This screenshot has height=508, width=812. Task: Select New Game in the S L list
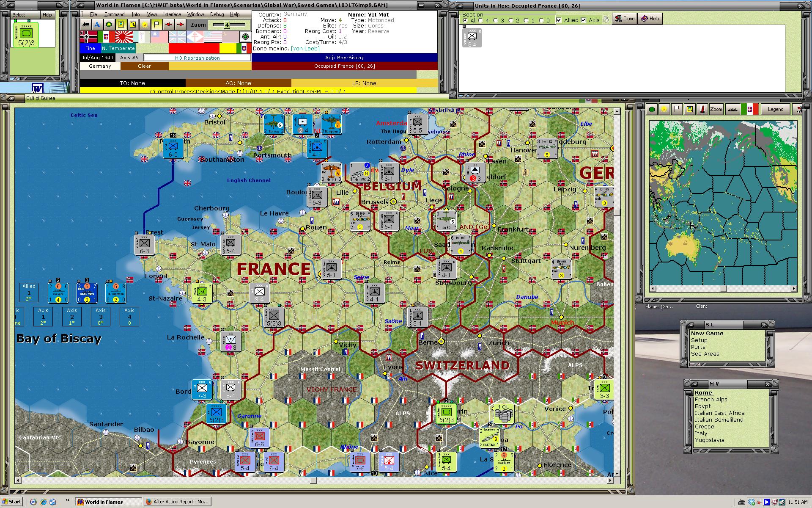click(x=707, y=334)
